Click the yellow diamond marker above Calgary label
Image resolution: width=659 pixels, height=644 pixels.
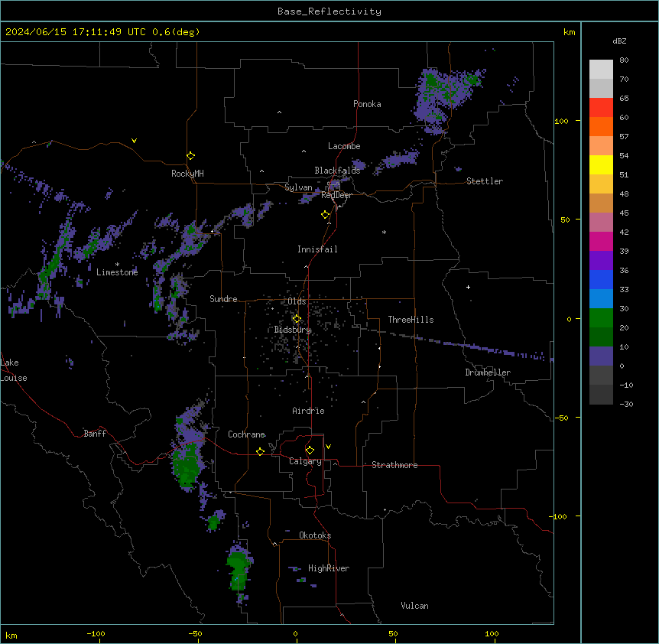[310, 450]
